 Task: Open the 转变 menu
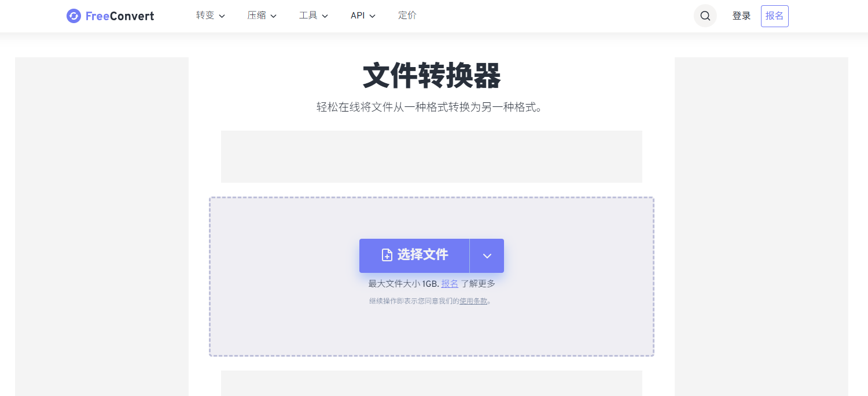pyautogui.click(x=211, y=16)
